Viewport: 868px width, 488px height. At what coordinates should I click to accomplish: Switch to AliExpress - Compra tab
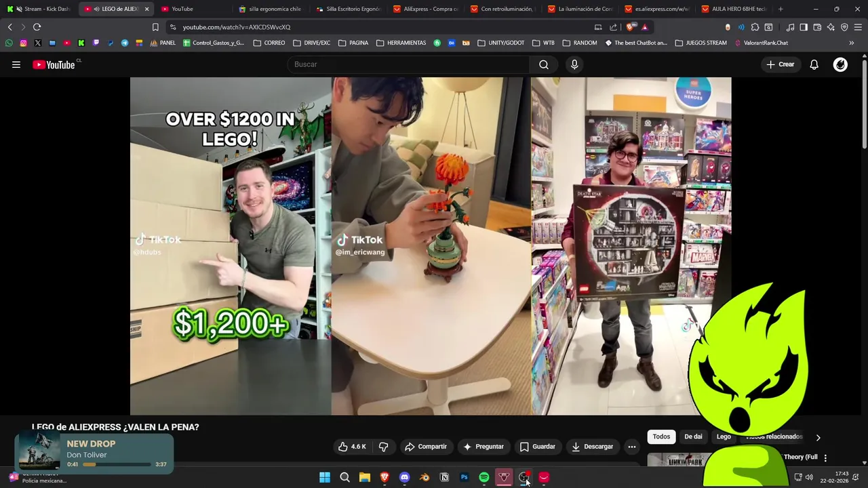425,9
